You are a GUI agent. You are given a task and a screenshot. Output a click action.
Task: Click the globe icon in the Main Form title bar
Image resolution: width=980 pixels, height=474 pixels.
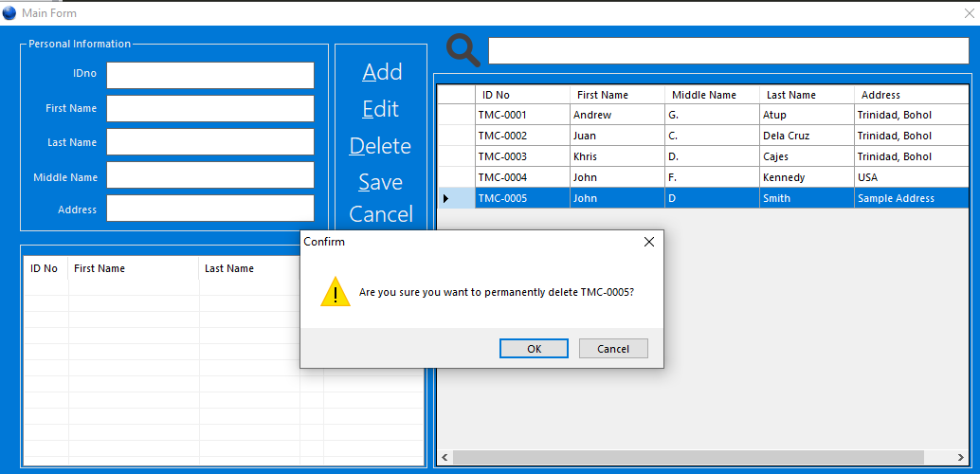(x=9, y=12)
